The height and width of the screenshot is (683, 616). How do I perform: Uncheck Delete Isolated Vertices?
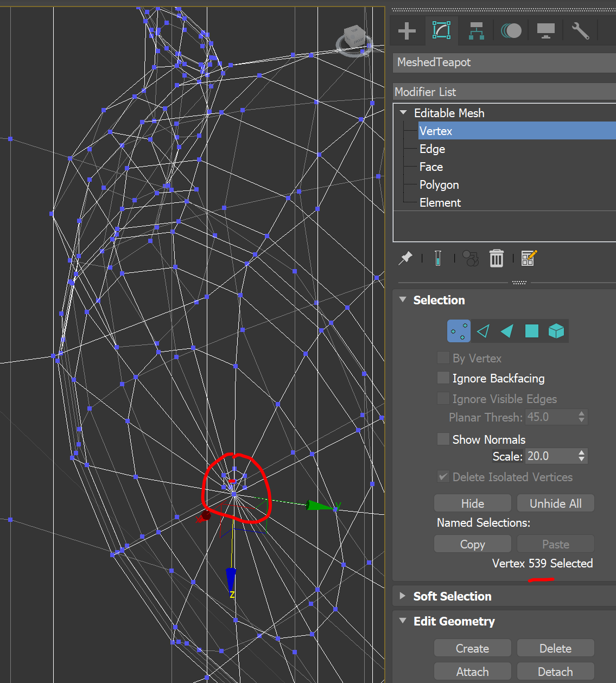click(x=443, y=476)
